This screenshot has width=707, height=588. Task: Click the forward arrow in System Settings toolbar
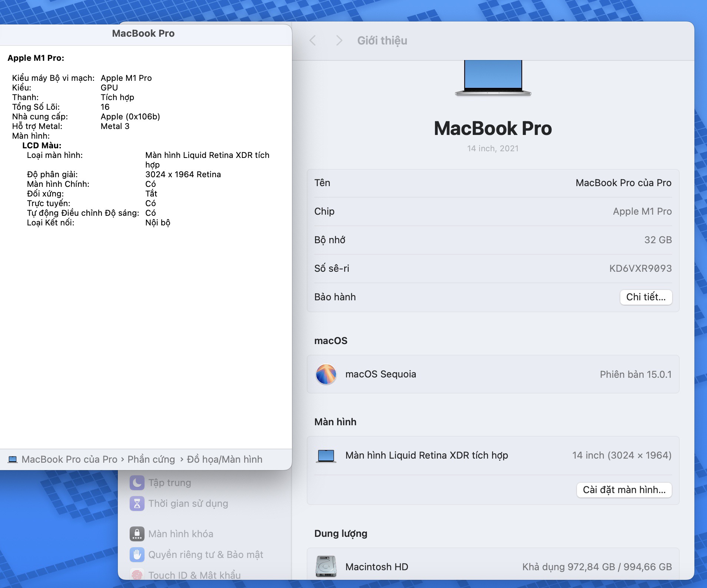[x=339, y=40]
